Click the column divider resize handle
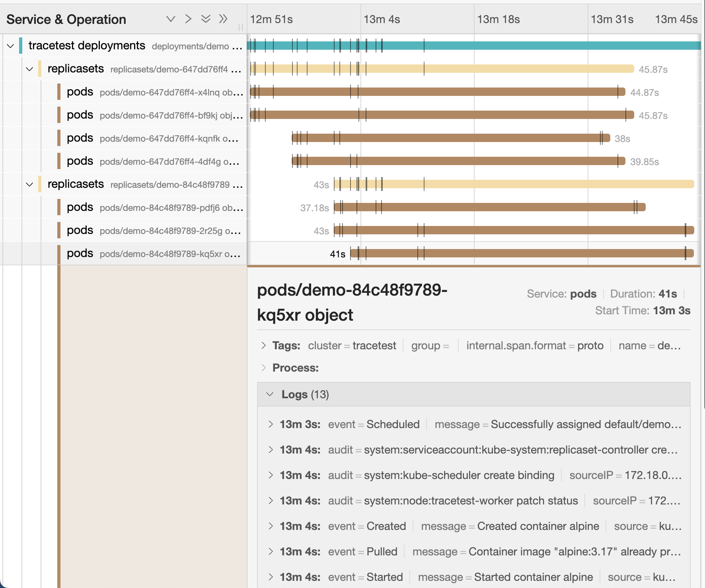Image resolution: width=705 pixels, height=588 pixels. click(x=241, y=27)
